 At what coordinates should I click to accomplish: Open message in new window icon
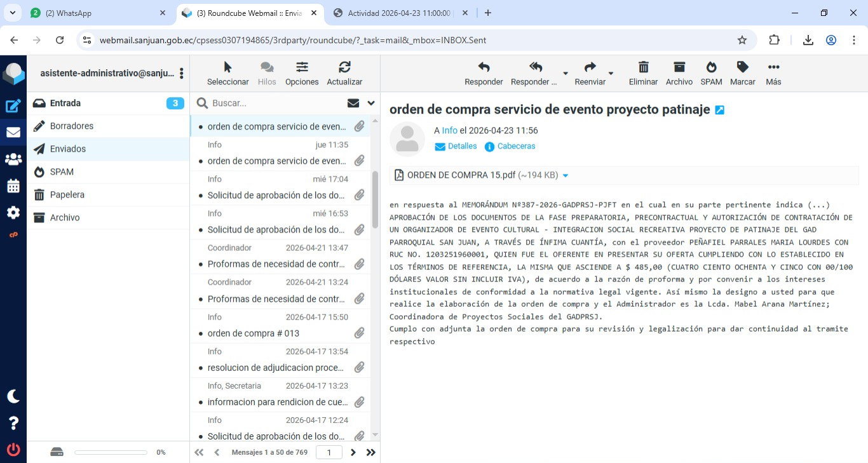pos(719,110)
